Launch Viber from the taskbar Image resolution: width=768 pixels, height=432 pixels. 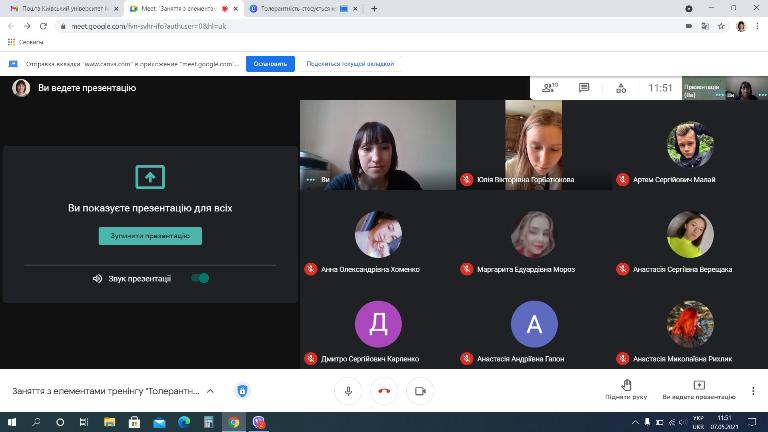click(259, 422)
